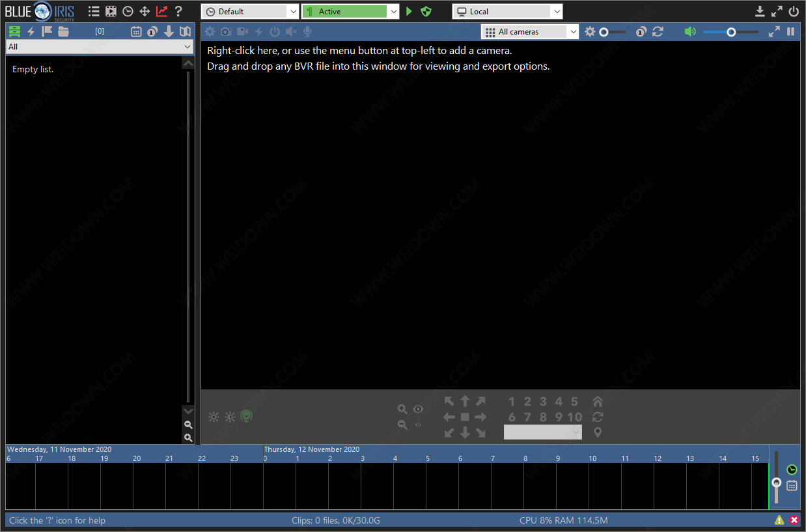Image resolution: width=806 pixels, height=532 pixels.
Task: Click the numbered disc icon in clips toolbar
Action: click(x=152, y=31)
